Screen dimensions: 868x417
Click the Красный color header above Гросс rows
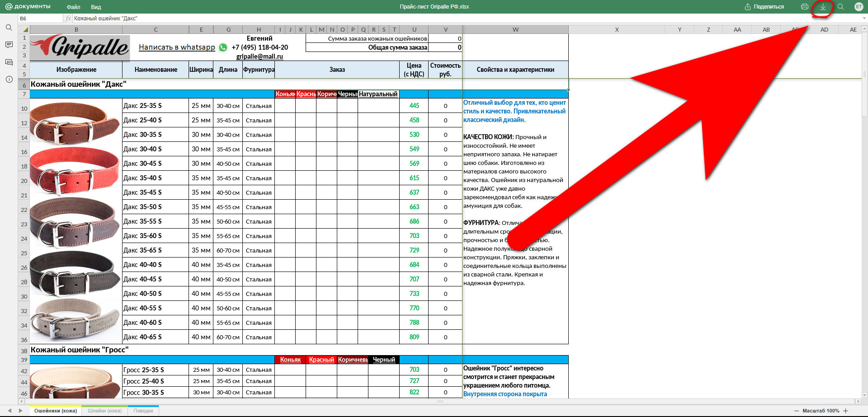click(x=321, y=360)
